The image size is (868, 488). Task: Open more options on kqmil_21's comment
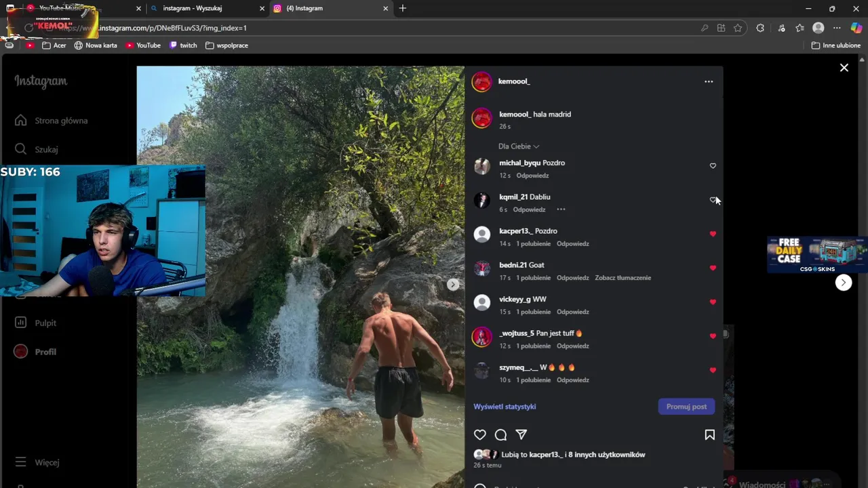click(561, 209)
